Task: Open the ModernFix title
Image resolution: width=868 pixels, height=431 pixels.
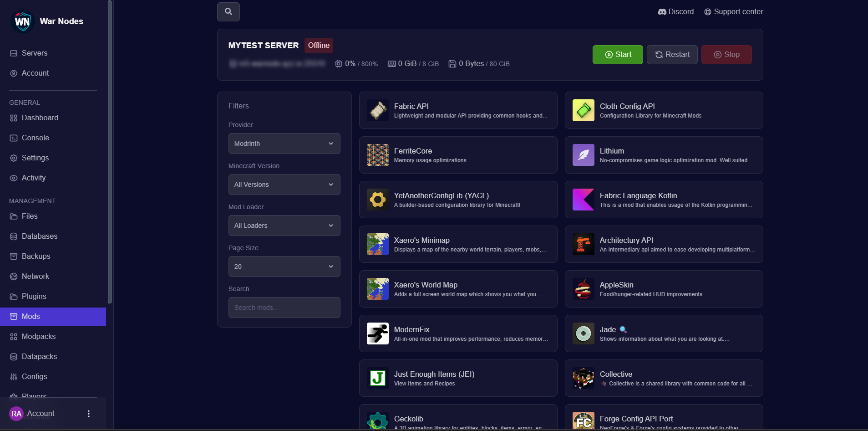Action: pyautogui.click(x=411, y=329)
